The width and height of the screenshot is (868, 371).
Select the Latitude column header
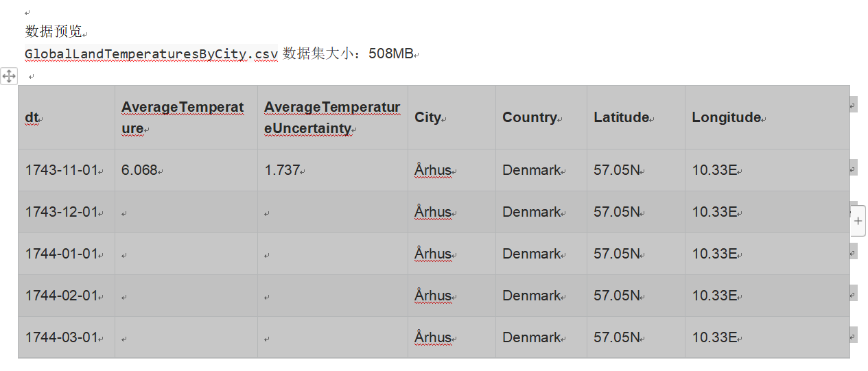[621, 117]
